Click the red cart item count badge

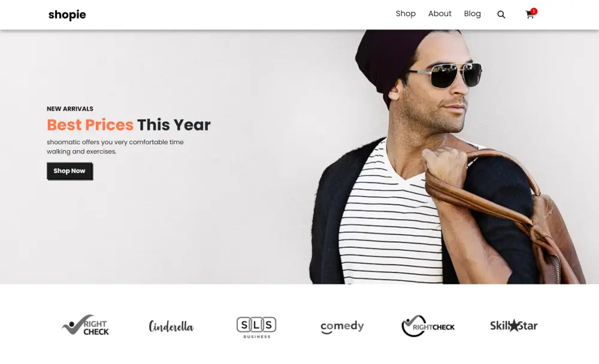click(534, 11)
